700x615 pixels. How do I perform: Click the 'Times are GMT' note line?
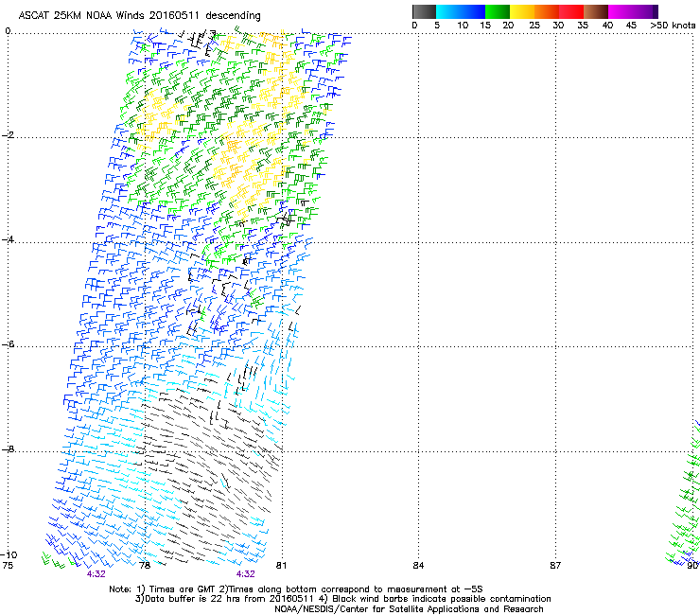pyautogui.click(x=296, y=589)
